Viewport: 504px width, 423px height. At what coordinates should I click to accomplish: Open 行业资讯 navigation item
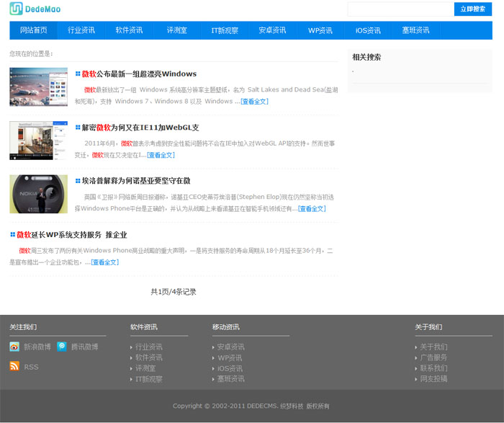click(81, 30)
